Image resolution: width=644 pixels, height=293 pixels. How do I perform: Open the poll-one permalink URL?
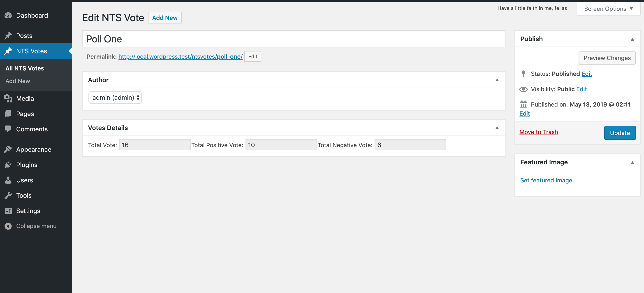pos(180,57)
